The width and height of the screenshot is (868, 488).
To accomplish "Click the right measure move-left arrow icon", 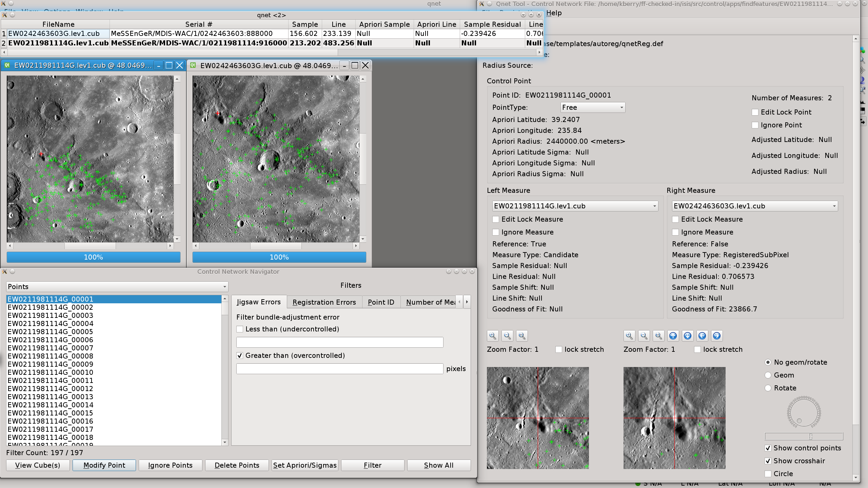I will (x=702, y=336).
